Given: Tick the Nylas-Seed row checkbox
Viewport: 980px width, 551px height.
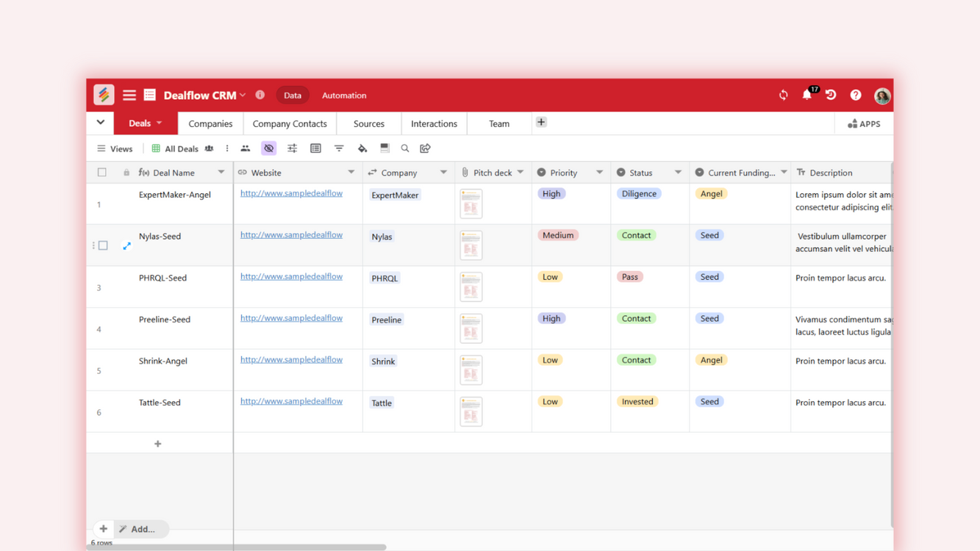Looking at the screenshot, I should click(x=103, y=245).
